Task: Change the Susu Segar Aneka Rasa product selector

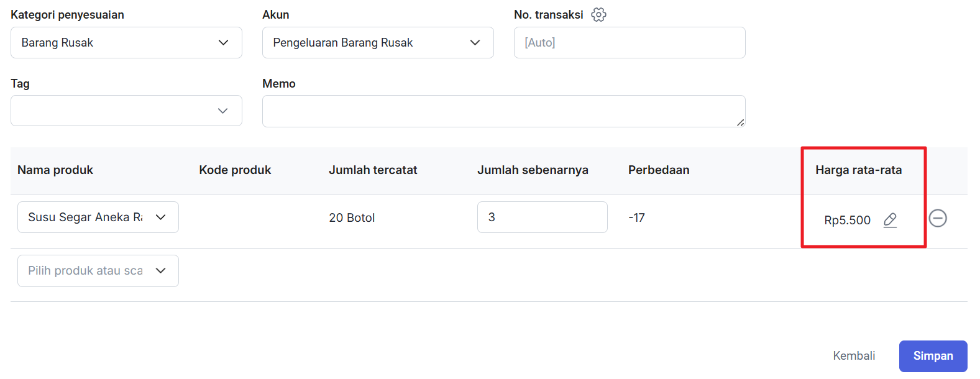Action: point(98,217)
